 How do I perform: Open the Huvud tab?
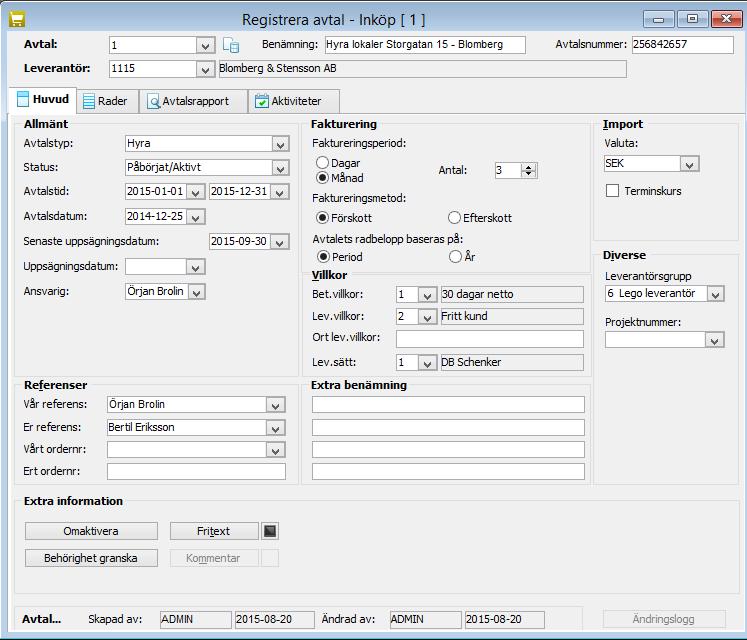click(x=43, y=99)
